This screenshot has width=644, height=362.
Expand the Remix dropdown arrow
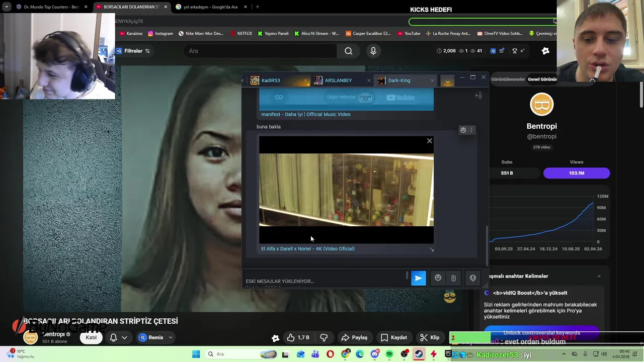point(171,338)
